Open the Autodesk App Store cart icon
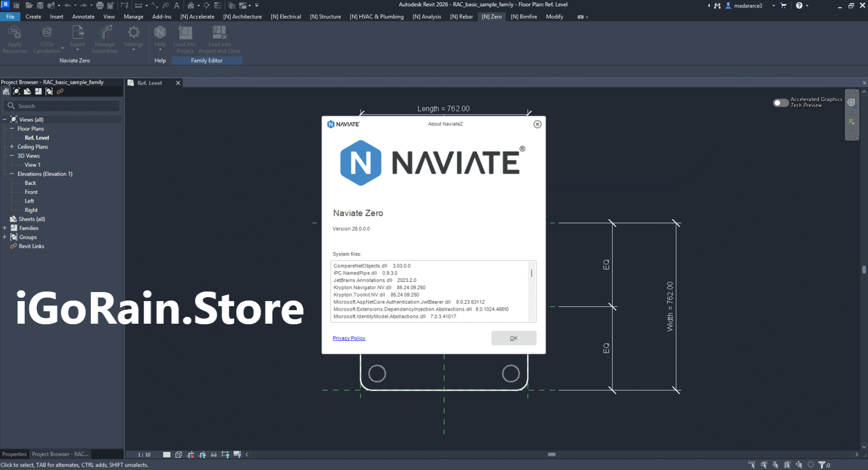 (x=783, y=6)
